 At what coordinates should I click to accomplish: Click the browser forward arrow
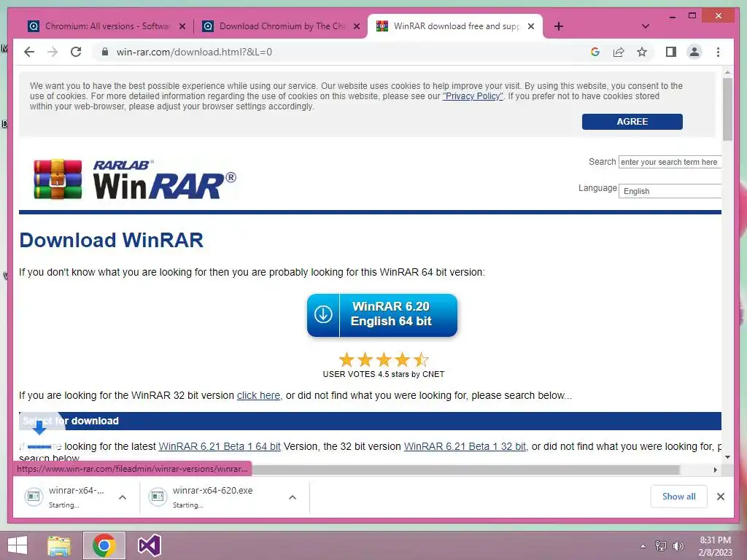[53, 52]
